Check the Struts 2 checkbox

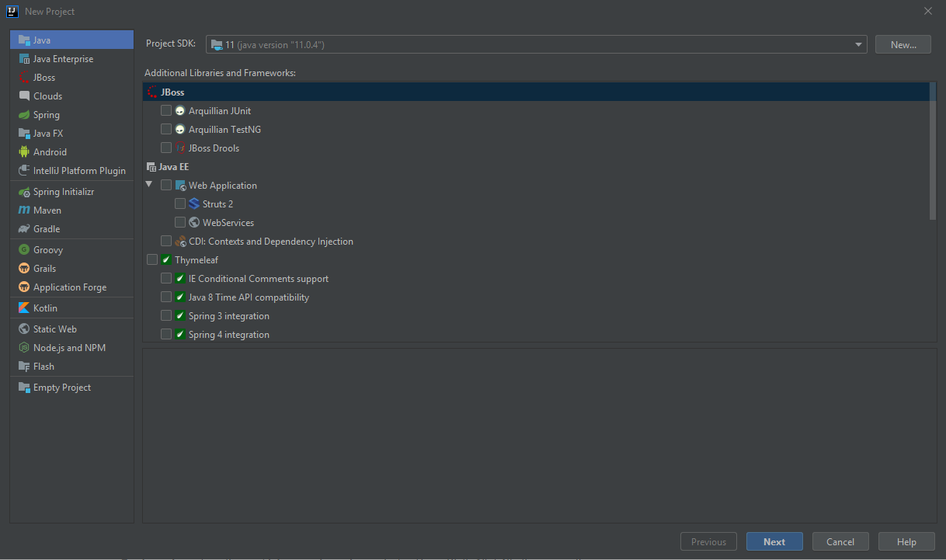(180, 204)
